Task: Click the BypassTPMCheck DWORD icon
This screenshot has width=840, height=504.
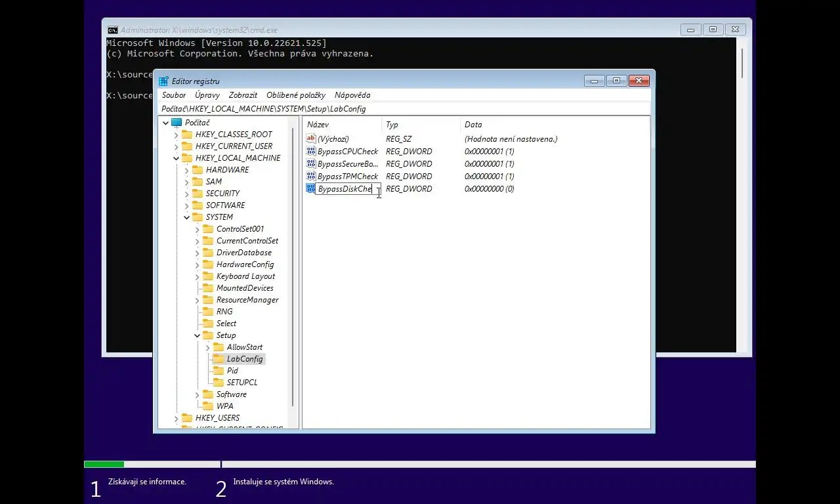Action: 311,176
